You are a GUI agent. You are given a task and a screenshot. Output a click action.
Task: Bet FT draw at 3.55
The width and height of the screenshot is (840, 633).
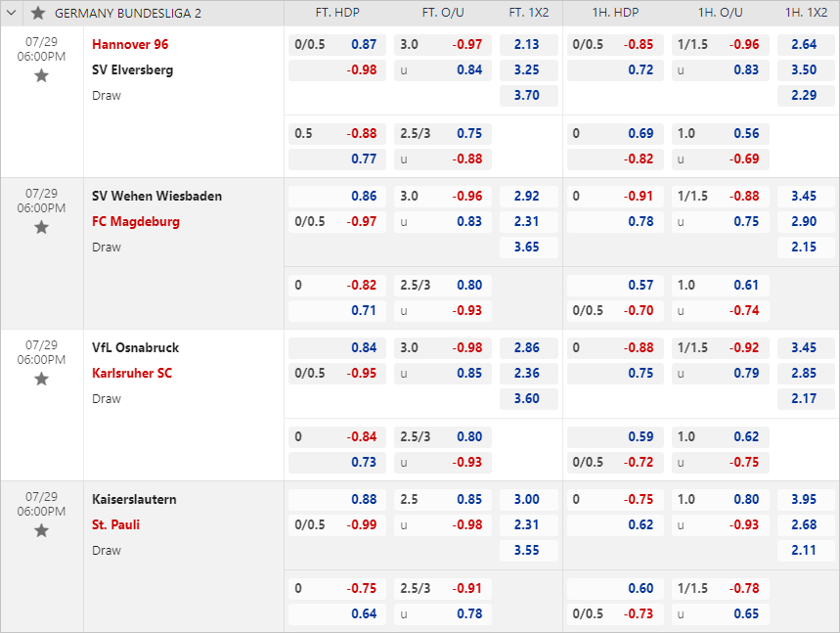coord(529,551)
